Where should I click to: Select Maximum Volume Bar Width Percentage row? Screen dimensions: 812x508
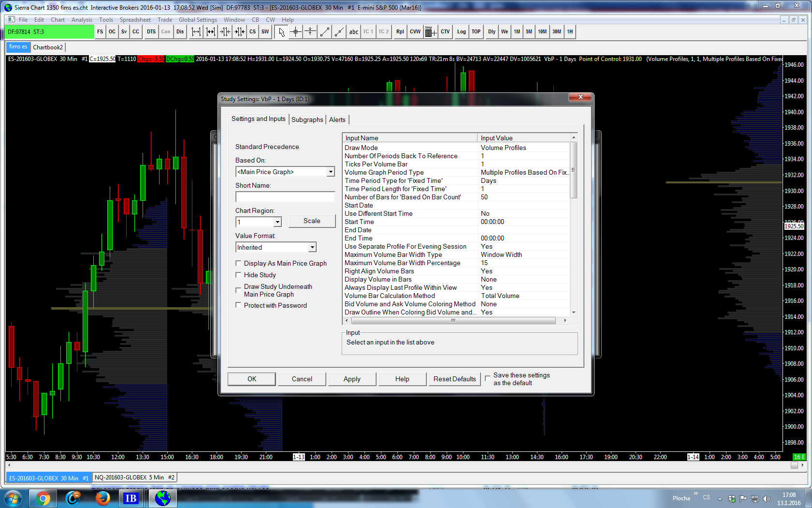tap(456, 263)
